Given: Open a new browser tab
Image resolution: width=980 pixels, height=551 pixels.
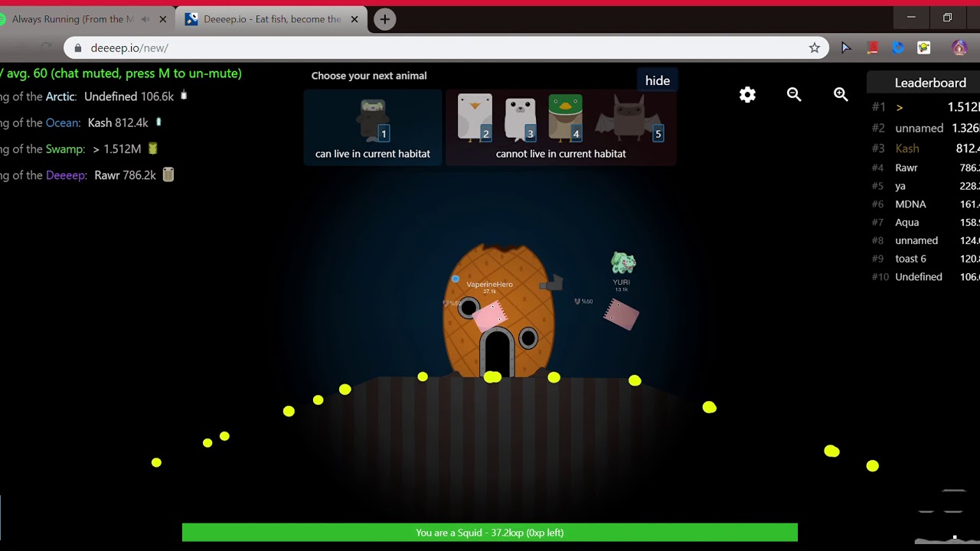Looking at the screenshot, I should (385, 19).
